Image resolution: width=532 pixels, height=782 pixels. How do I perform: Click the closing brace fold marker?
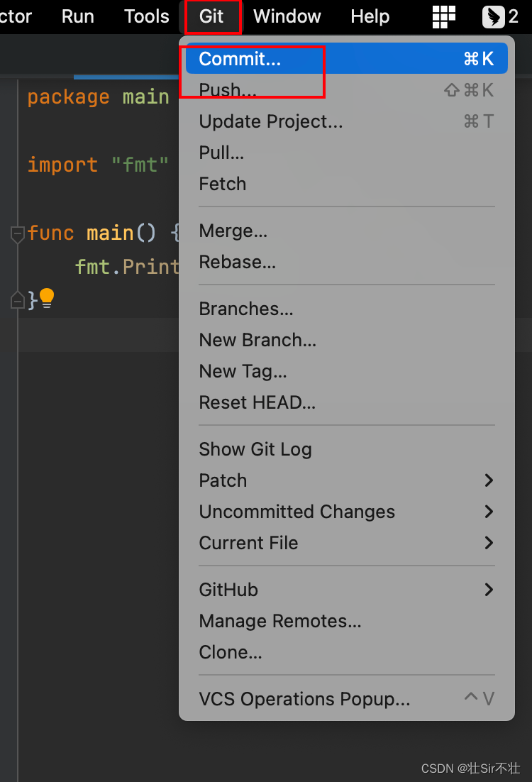18,300
